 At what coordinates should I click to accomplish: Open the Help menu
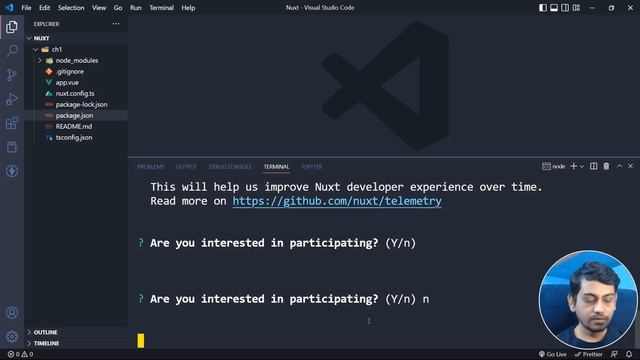[188, 8]
